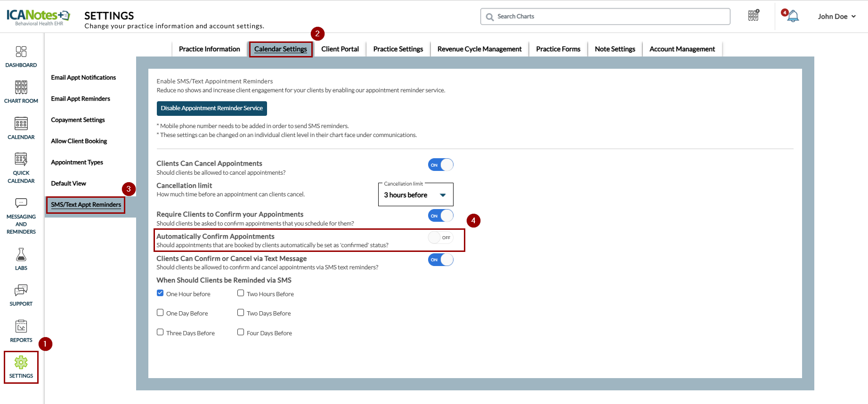
Task: Open the Calendar sidebar icon
Action: pos(21,124)
